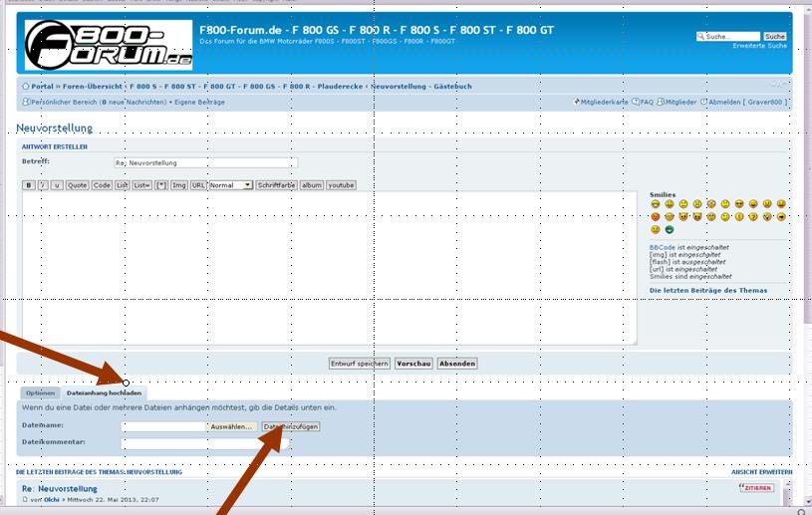The height and width of the screenshot is (515, 812).
Task: Select the Dateianhang hochladen tab
Action: (x=104, y=393)
